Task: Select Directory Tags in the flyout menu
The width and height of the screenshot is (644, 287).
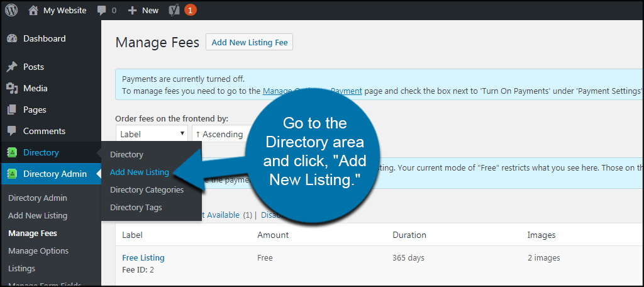Action: [x=136, y=207]
